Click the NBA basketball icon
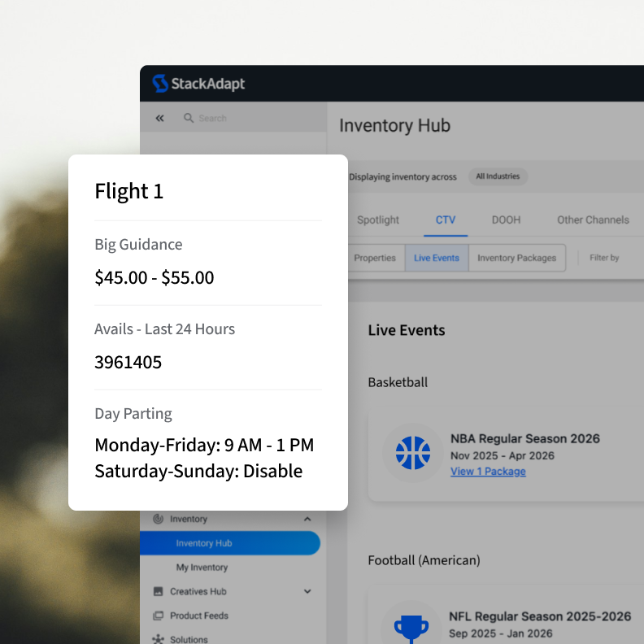The image size is (644, 644). [413, 453]
